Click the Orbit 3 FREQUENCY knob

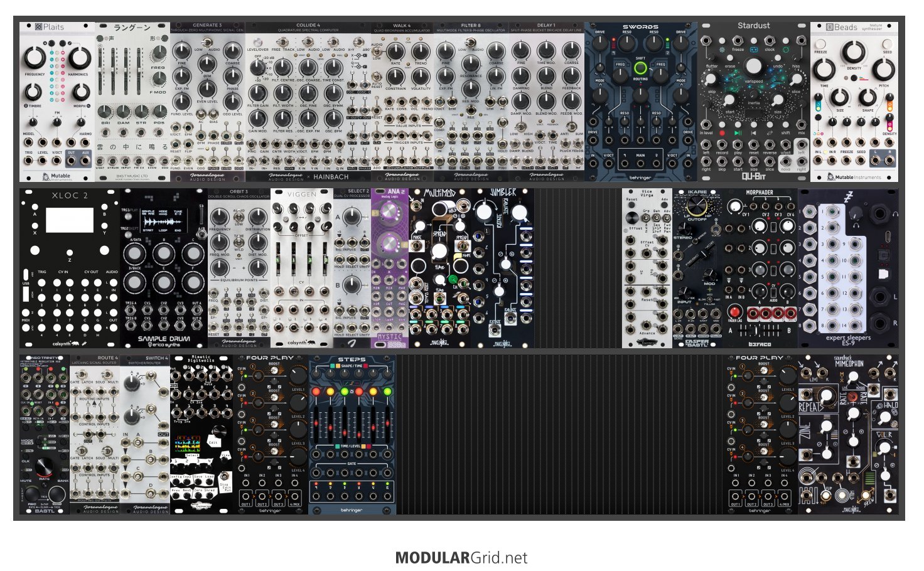click(220, 218)
